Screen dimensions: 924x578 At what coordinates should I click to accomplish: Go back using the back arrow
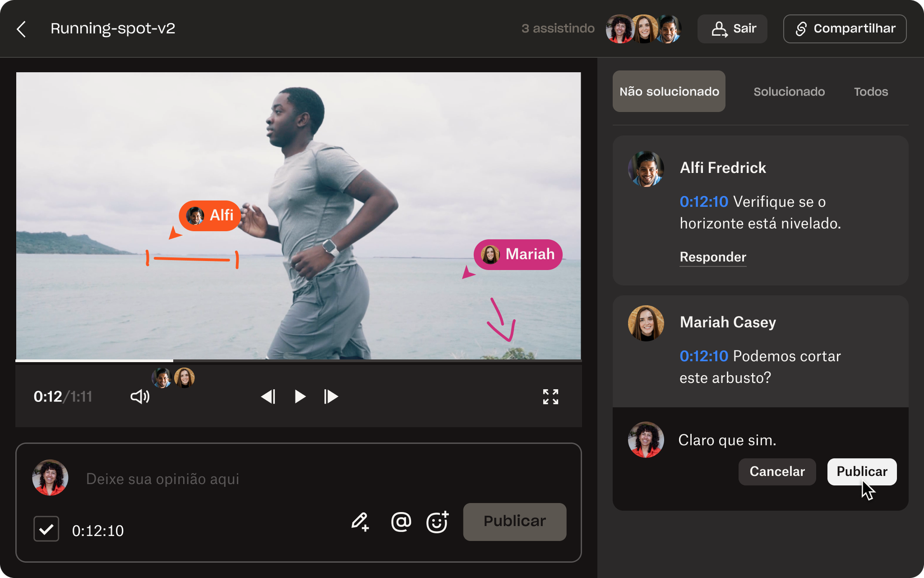21,29
